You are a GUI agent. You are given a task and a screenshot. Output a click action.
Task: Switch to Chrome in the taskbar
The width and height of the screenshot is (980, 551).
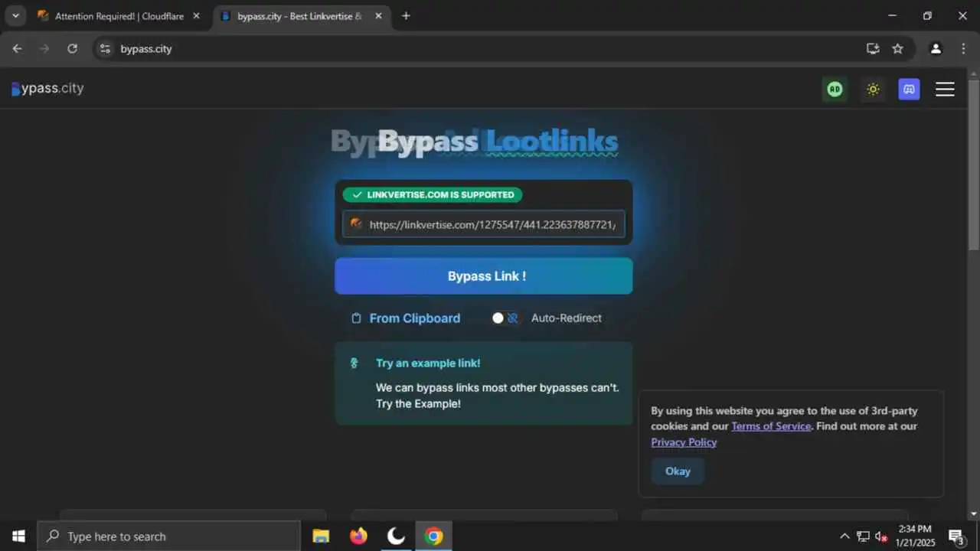coord(433,536)
